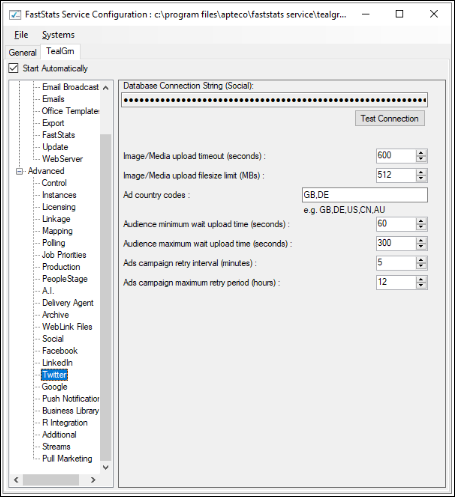Increase Ads campaign retry interval
Screen dimensions: 455x497
421,260
